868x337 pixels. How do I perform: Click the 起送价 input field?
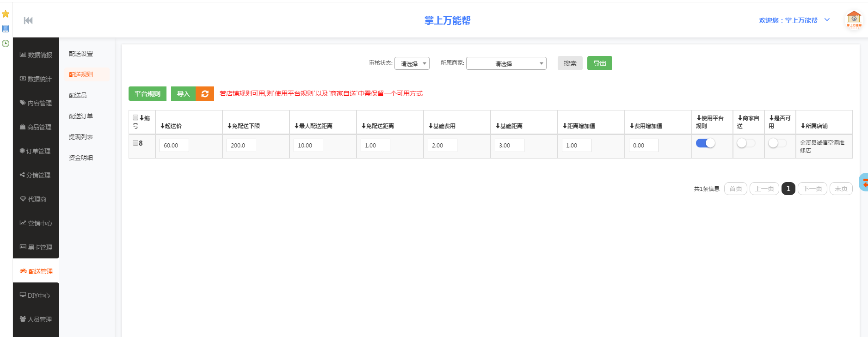174,146
